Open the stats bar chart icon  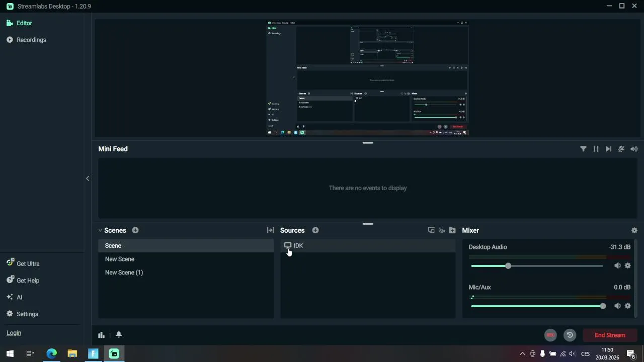pos(101,335)
